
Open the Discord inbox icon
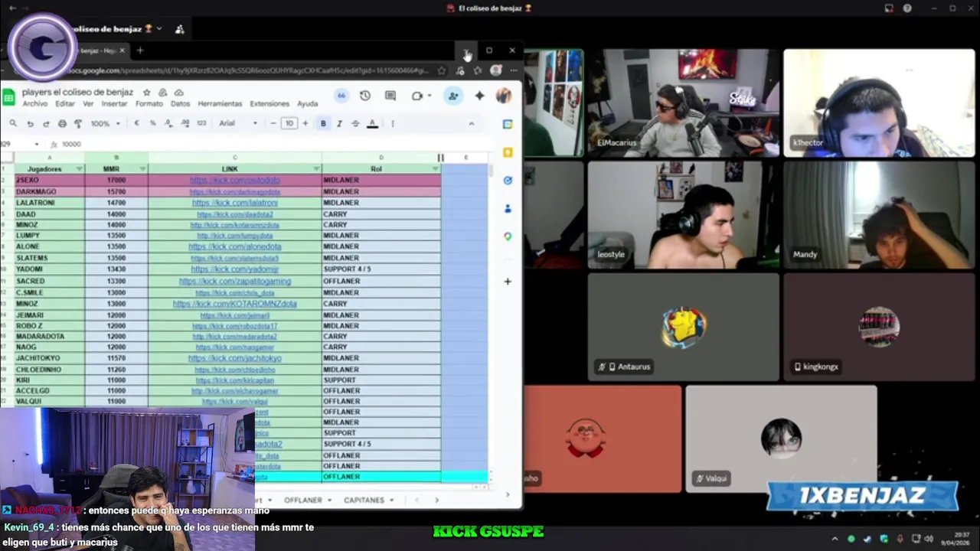click(889, 8)
